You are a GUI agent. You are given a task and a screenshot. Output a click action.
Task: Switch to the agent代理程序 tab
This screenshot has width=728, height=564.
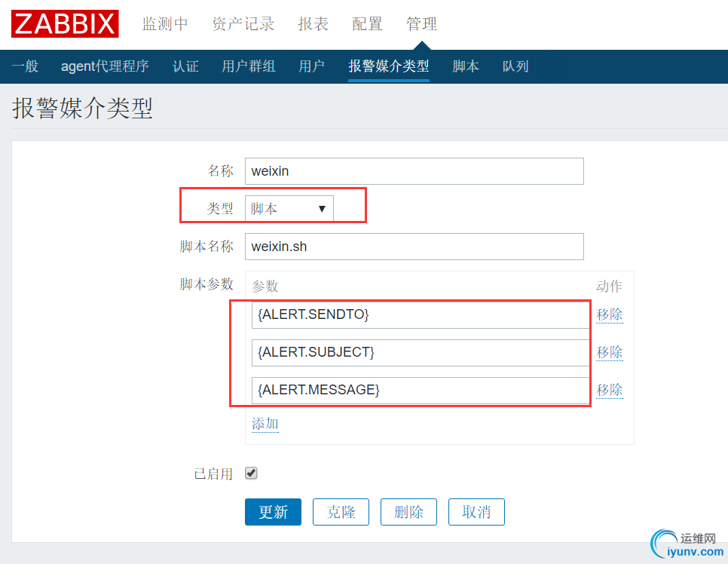[105, 66]
